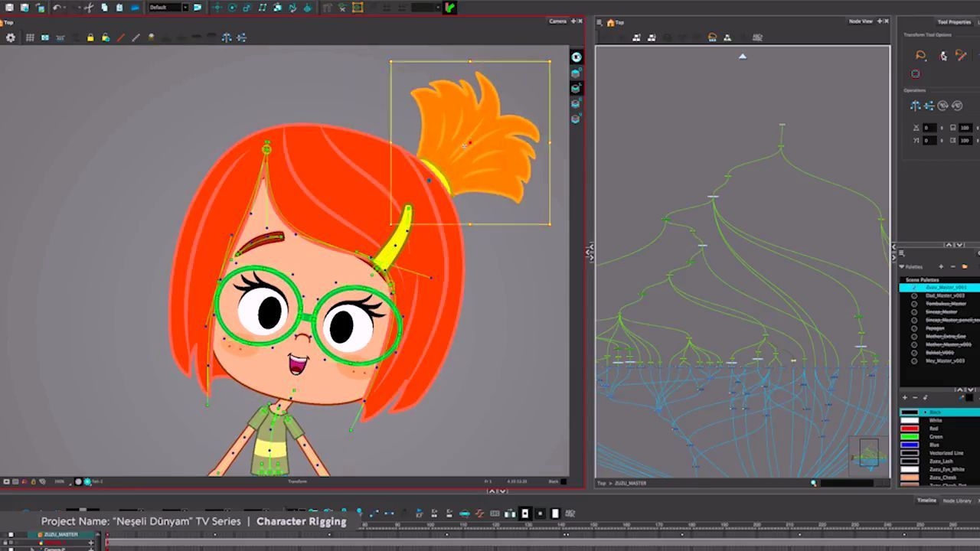
Task: Select the Mother_Master_v003 palette
Action: pyautogui.click(x=949, y=344)
